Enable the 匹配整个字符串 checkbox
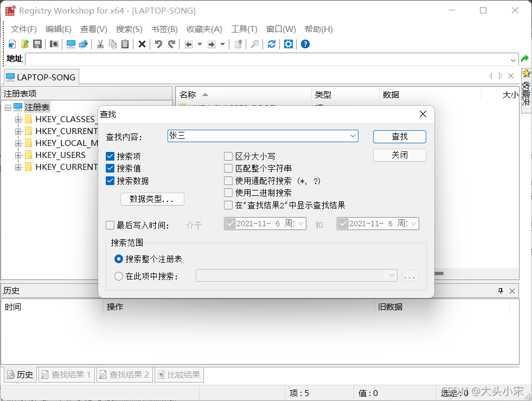The image size is (532, 401). pyautogui.click(x=228, y=168)
